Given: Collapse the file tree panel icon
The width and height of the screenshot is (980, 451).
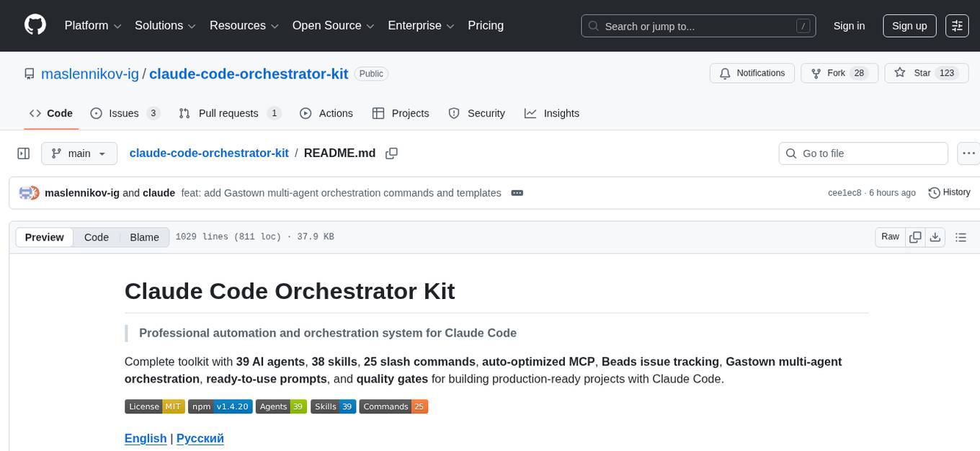Looking at the screenshot, I should [23, 153].
